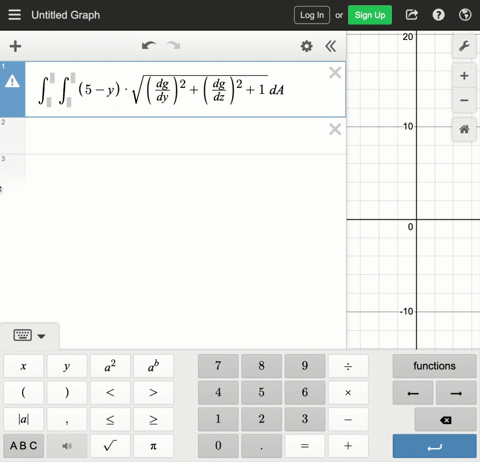This screenshot has height=462, width=480.
Task: Click the equals key
Action: pos(305,446)
